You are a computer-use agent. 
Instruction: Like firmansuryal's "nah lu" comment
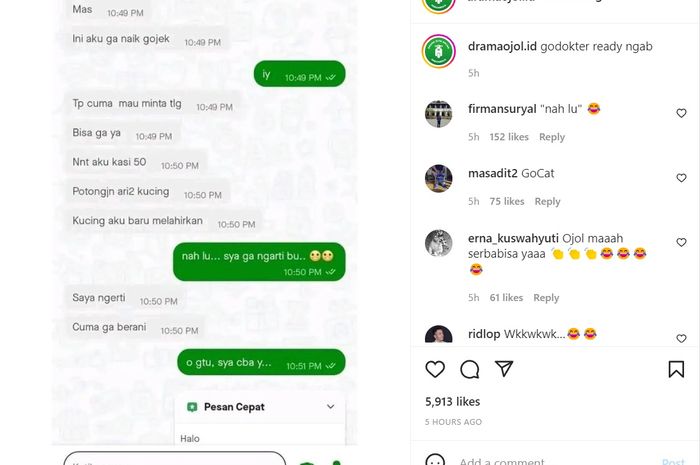[x=681, y=113]
